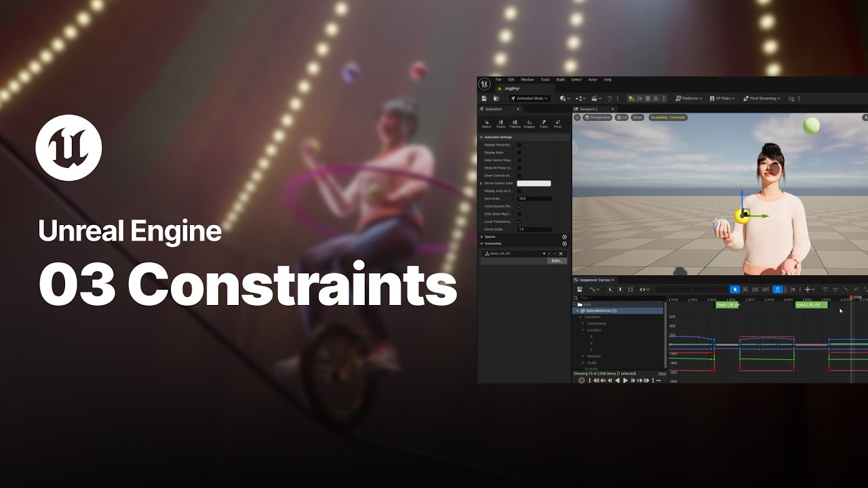
Task: Uncheck the Local Transforms checkbox
Action: pyautogui.click(x=519, y=222)
